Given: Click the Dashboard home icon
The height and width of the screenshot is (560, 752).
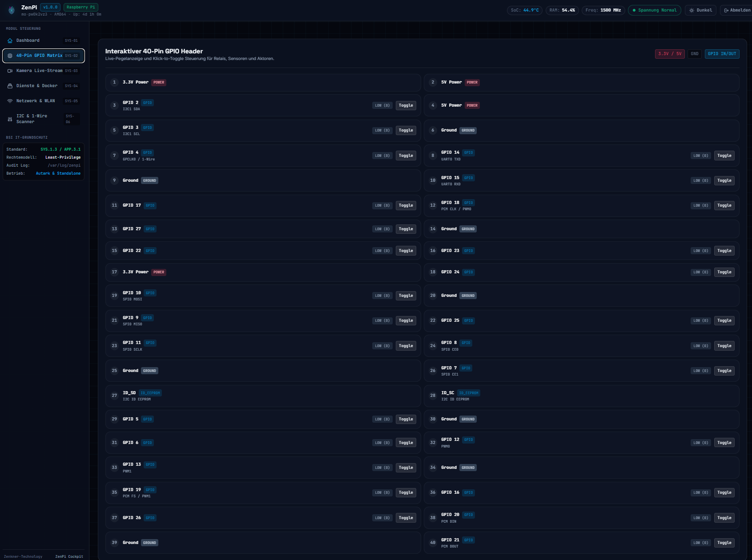Looking at the screenshot, I should [10, 40].
